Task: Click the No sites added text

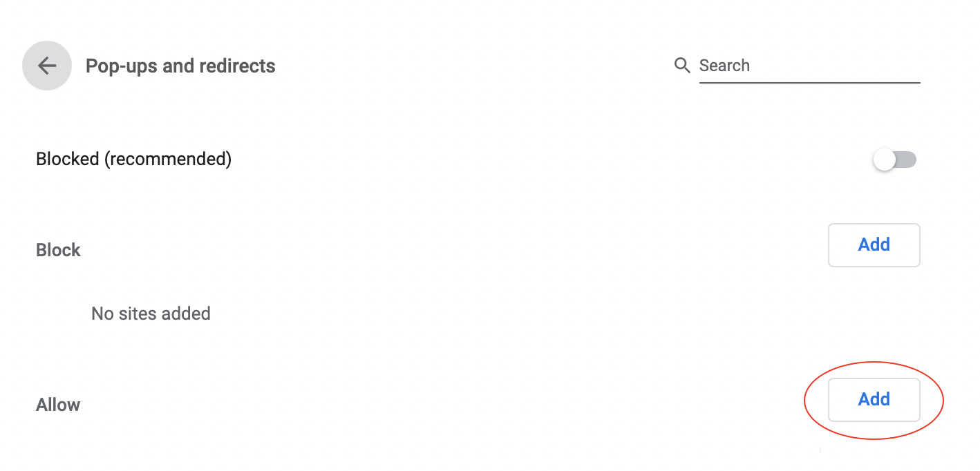Action: (151, 314)
